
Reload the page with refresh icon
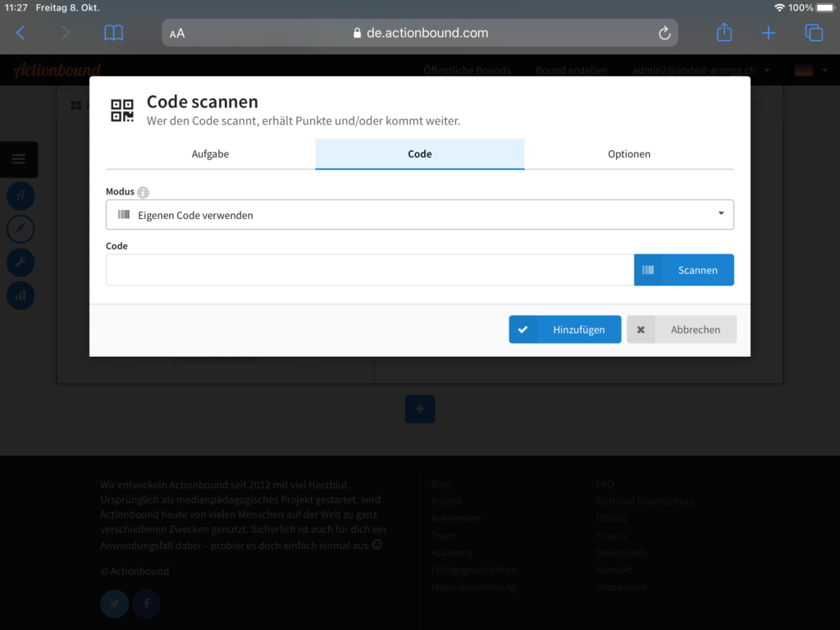point(664,33)
